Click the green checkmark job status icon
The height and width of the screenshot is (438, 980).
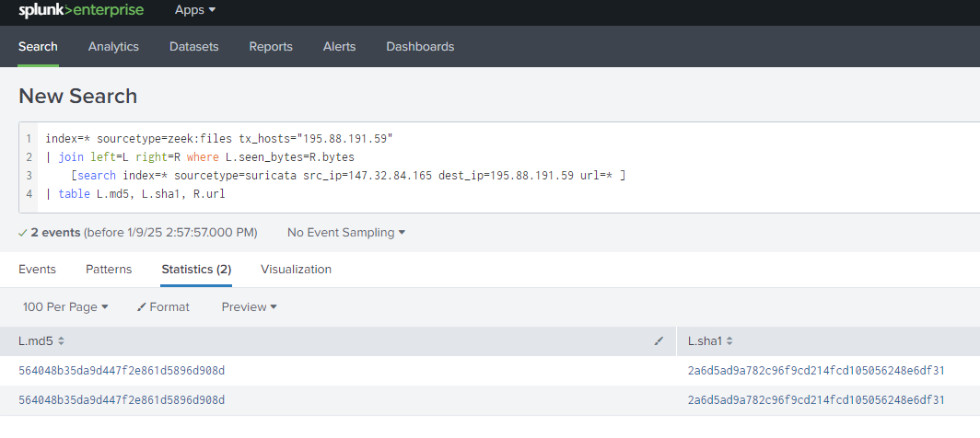(22, 233)
